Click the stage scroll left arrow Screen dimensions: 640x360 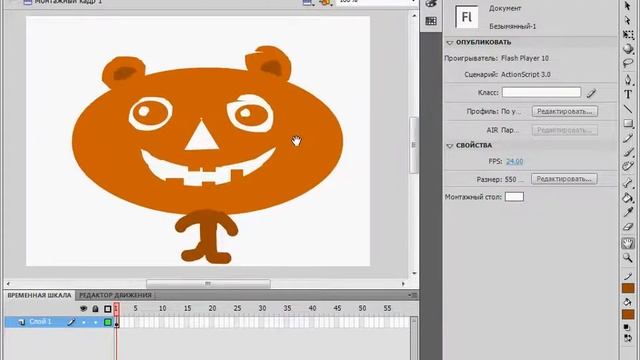9,284
